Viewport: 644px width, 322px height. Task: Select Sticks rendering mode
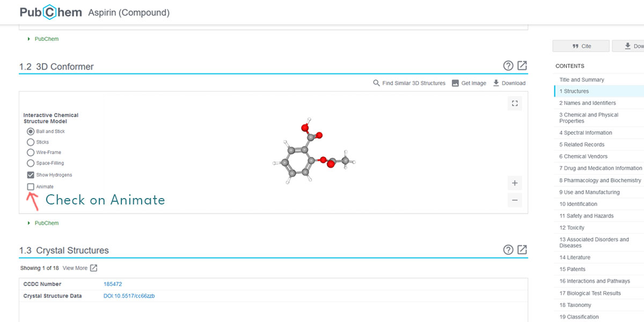31,142
